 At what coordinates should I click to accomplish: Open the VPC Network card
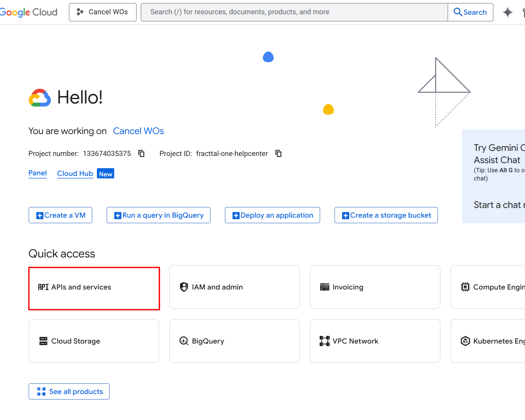375,341
